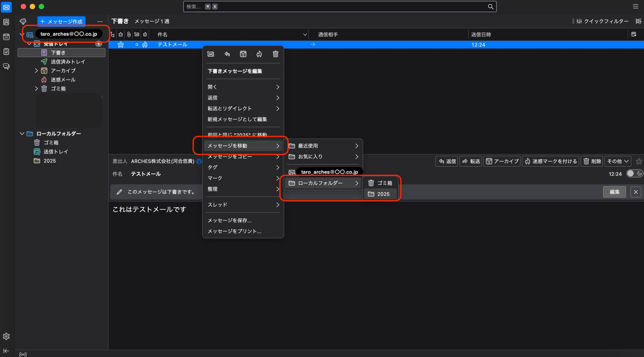Click the archive box icon in context menu
Viewport: 644px width, 357px height.
[x=243, y=54]
